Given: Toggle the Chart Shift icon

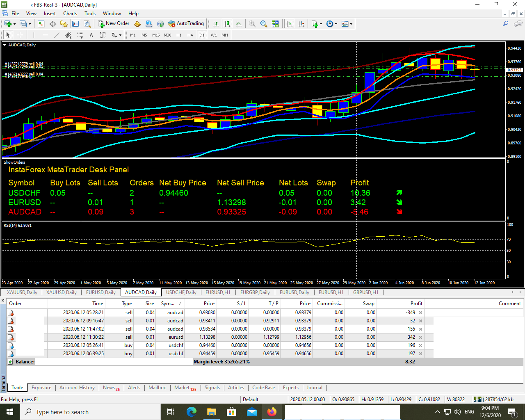Looking at the screenshot, I should click(x=301, y=24).
